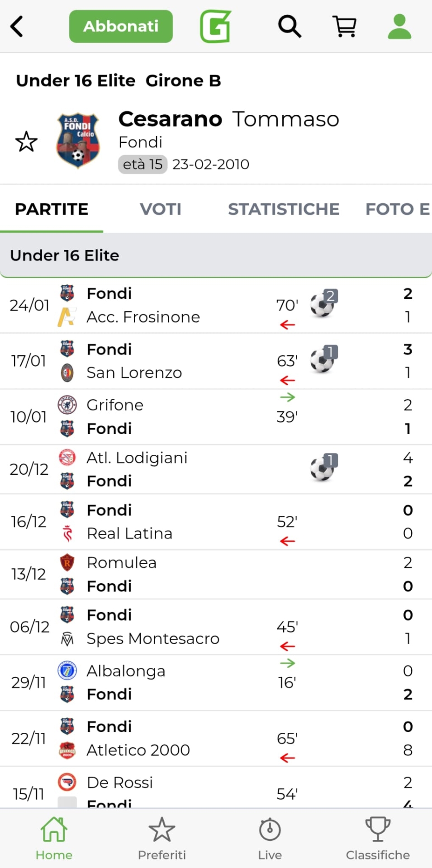Switch to the STATISTICHE tab
The height and width of the screenshot is (868, 432).
[284, 209]
